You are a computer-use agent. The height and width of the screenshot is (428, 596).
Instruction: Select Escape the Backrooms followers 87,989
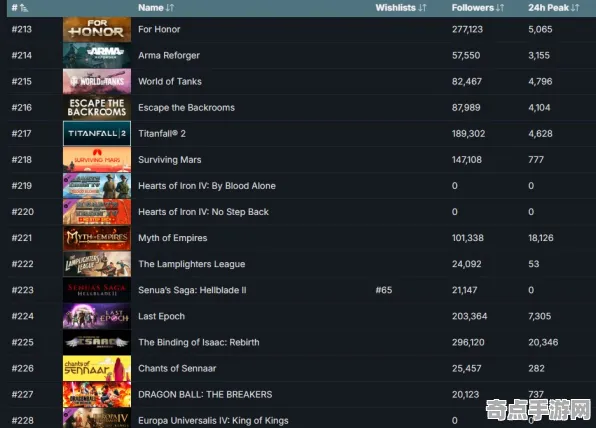(x=466, y=108)
